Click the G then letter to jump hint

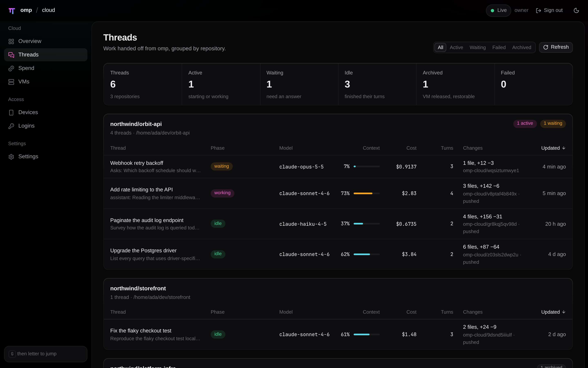46,354
